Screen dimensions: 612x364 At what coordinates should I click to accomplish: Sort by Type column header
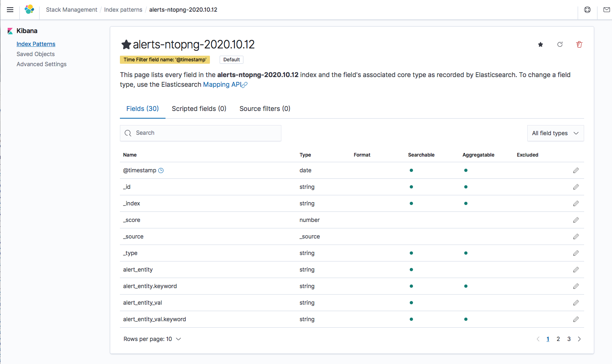click(305, 155)
